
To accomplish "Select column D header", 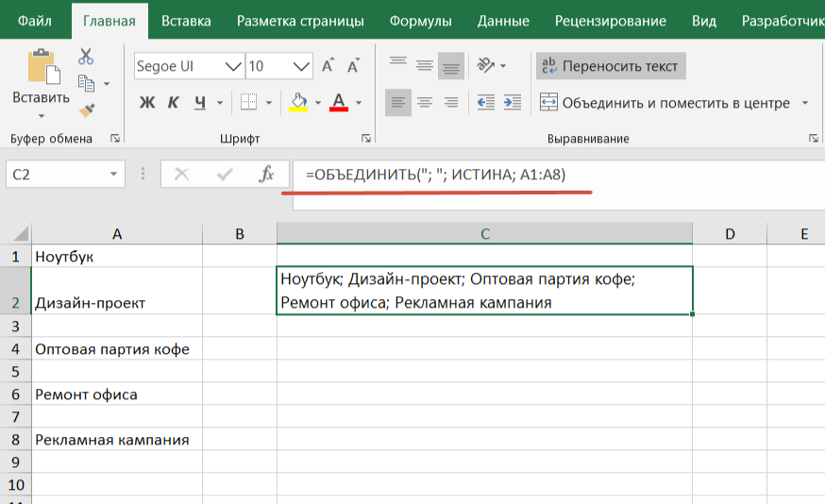I will point(730,233).
